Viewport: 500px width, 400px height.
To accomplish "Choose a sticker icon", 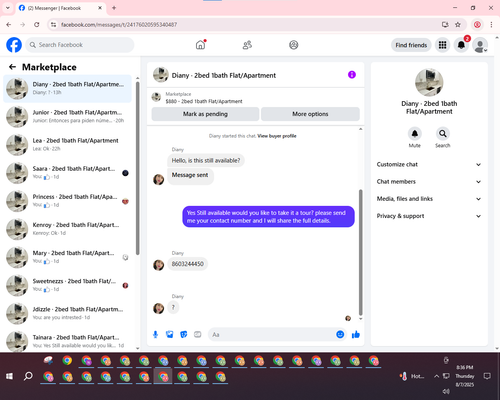I will coord(184,334).
